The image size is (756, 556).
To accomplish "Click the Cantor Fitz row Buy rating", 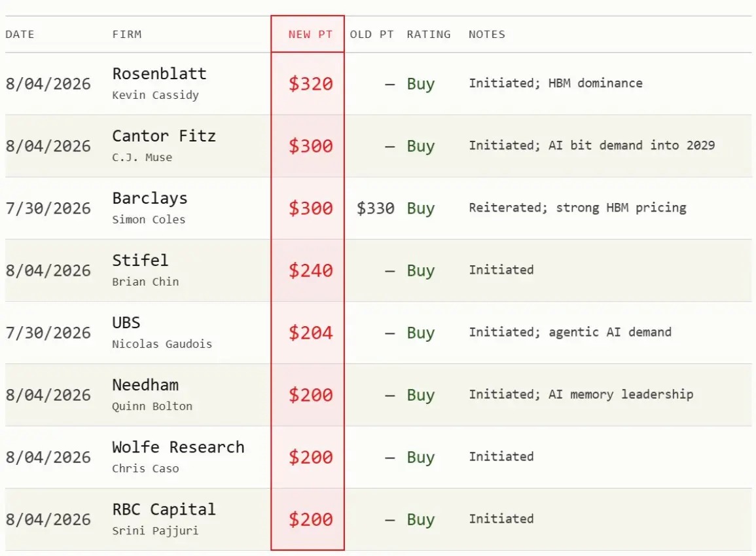I will tap(420, 146).
